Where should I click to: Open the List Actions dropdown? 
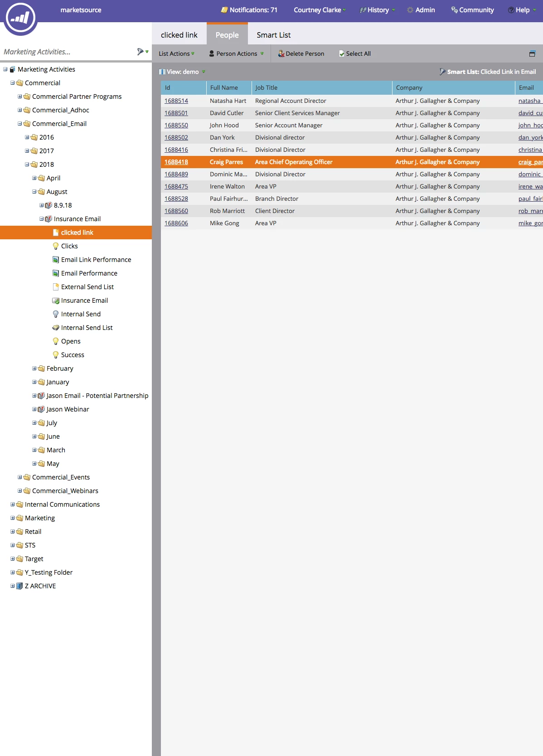pos(176,53)
